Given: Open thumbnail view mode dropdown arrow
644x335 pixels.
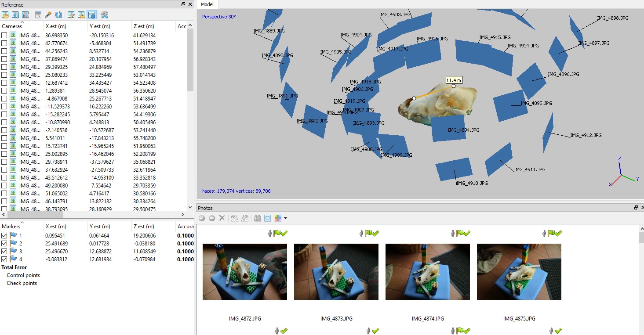Looking at the screenshot, I should pos(286,218).
